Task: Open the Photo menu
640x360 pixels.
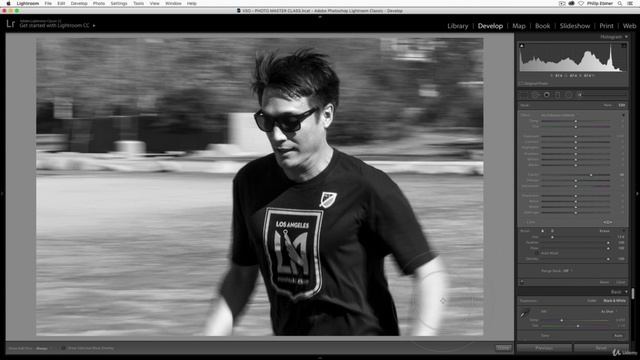Action: [x=99, y=3]
